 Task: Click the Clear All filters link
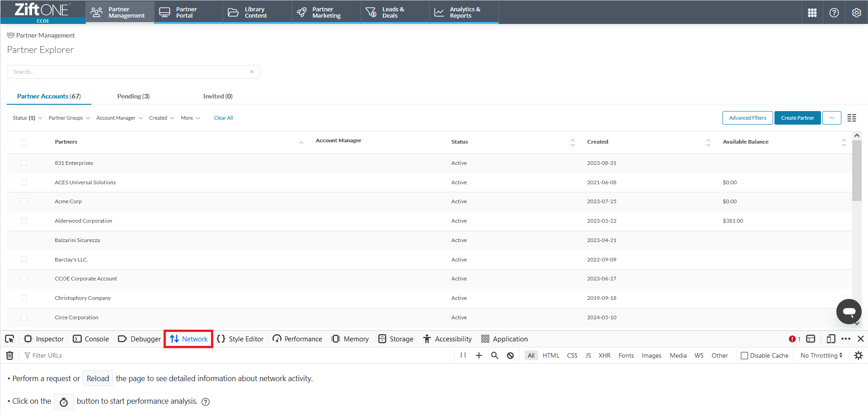[223, 118]
